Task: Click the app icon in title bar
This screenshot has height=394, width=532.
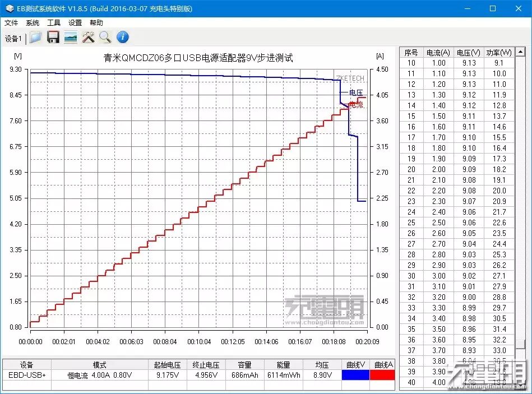Action: point(10,8)
